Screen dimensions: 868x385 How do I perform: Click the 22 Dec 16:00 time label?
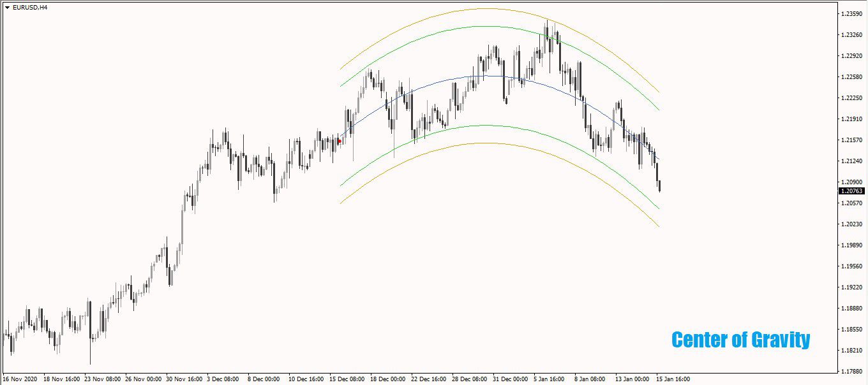(428, 379)
